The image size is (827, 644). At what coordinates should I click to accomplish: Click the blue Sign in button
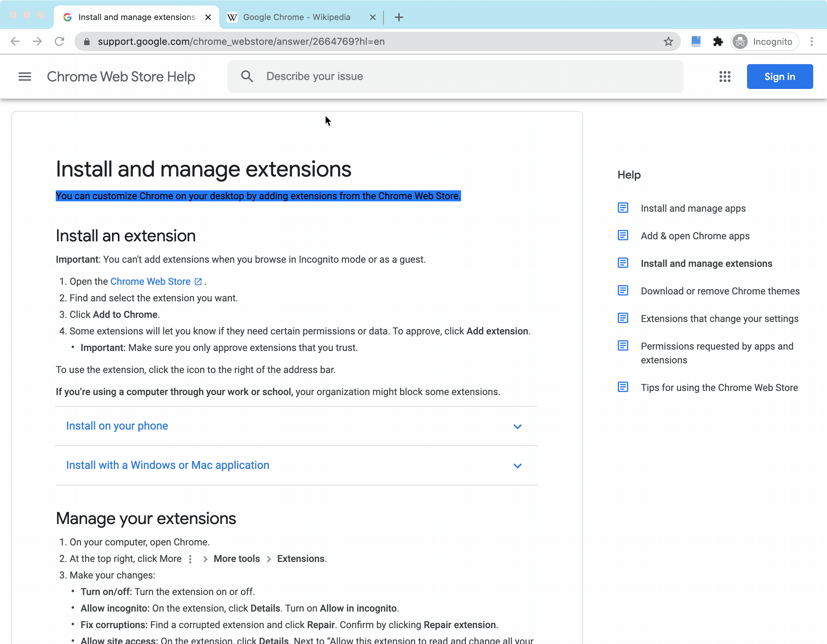(x=779, y=77)
